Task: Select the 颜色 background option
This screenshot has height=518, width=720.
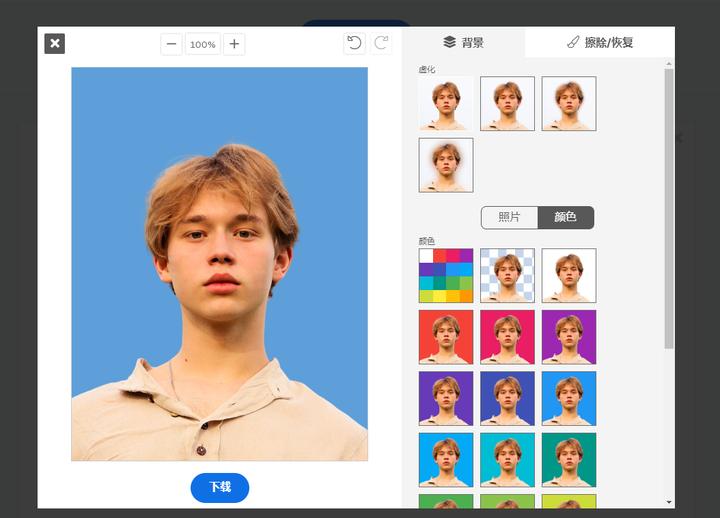Action: (566, 217)
